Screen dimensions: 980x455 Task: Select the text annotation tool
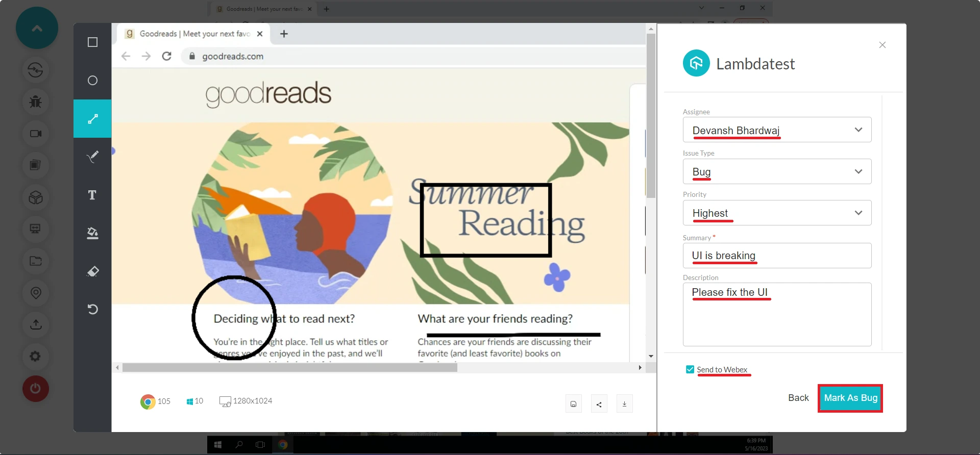click(92, 195)
